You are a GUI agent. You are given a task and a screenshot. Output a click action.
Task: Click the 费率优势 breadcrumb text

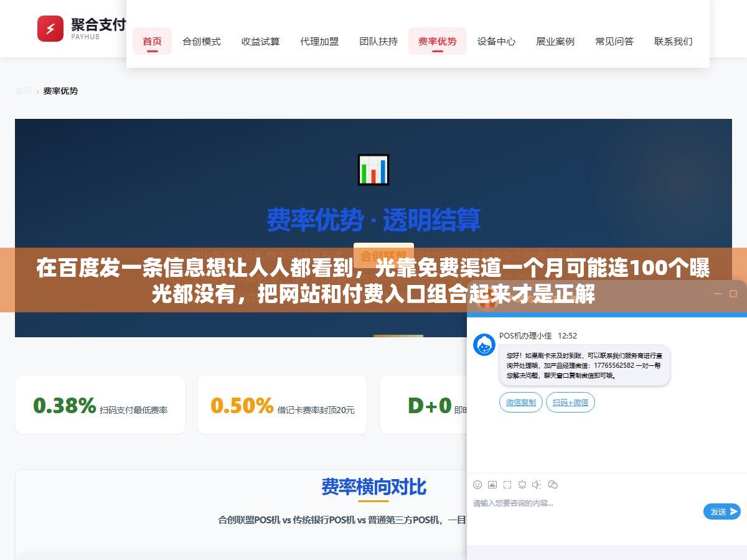(x=60, y=91)
